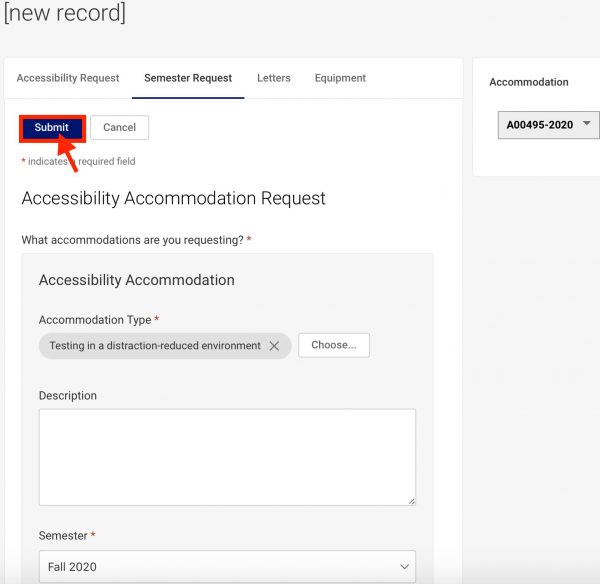600x584 pixels.
Task: Click the Accessibility Accommodation Request heading
Action: click(x=173, y=198)
